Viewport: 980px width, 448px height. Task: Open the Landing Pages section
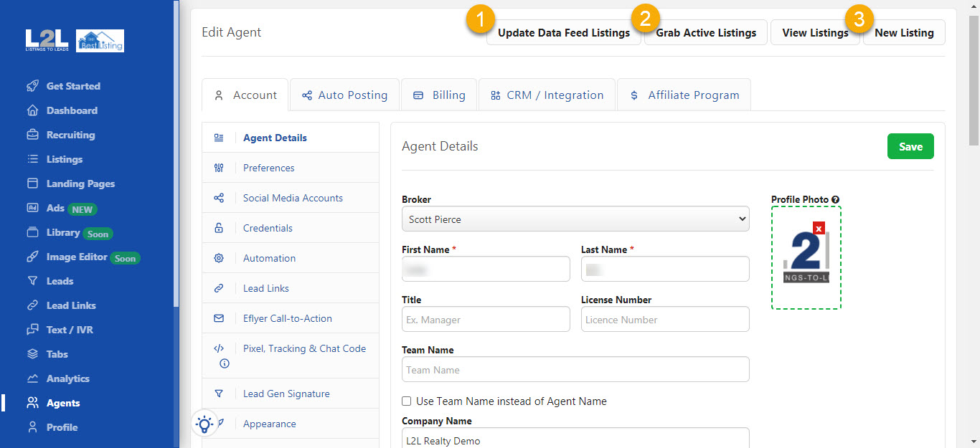tap(79, 184)
